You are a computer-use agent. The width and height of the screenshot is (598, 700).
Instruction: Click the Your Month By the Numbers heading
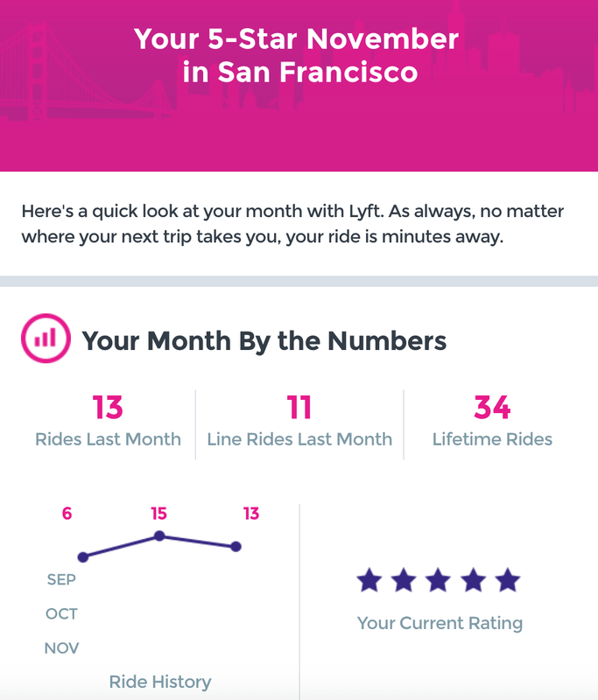pyautogui.click(x=264, y=341)
